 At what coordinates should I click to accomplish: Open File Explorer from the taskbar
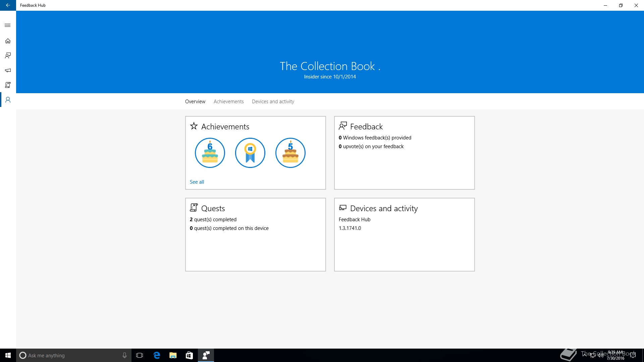pyautogui.click(x=173, y=355)
